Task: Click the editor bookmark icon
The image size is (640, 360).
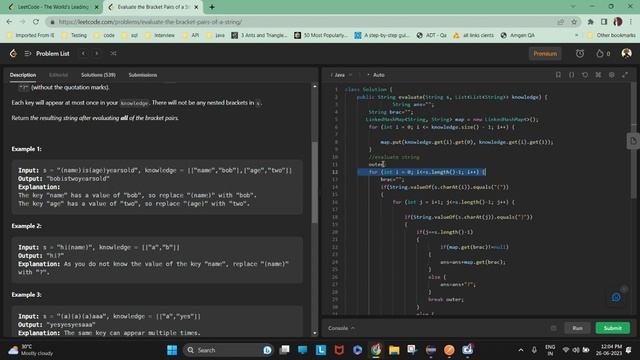Action: (558, 75)
